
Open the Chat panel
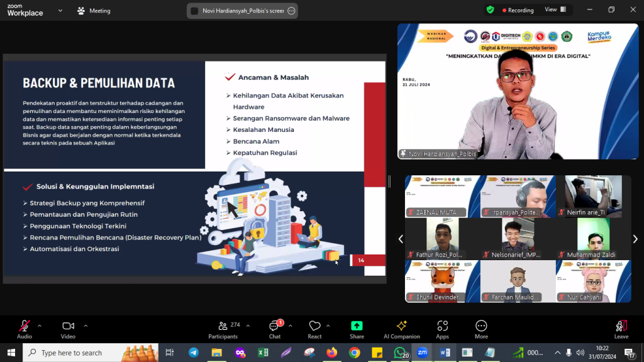tap(275, 329)
